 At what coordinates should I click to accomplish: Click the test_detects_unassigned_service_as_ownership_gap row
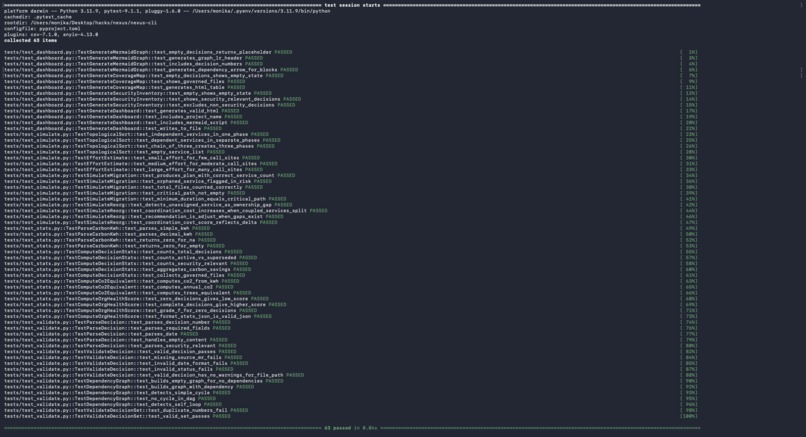coord(148,205)
